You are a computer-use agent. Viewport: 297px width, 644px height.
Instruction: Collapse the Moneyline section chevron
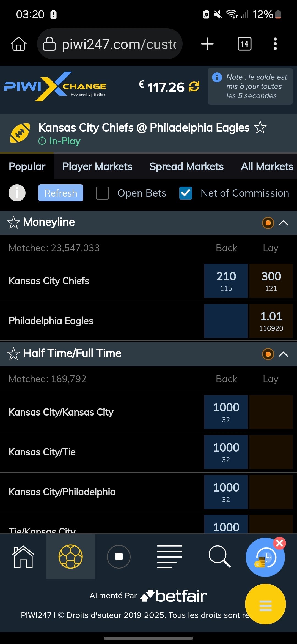pos(284,223)
